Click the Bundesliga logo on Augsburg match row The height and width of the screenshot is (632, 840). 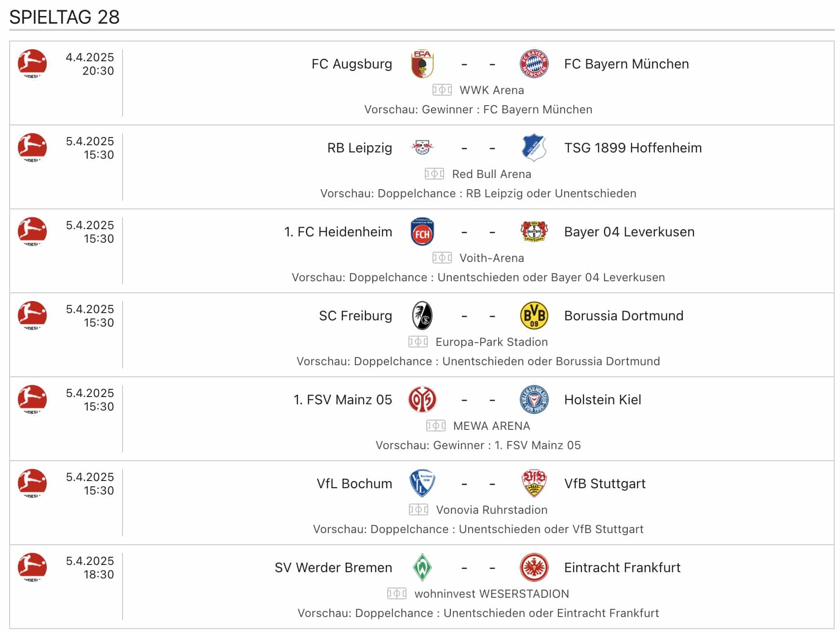pos(32,64)
